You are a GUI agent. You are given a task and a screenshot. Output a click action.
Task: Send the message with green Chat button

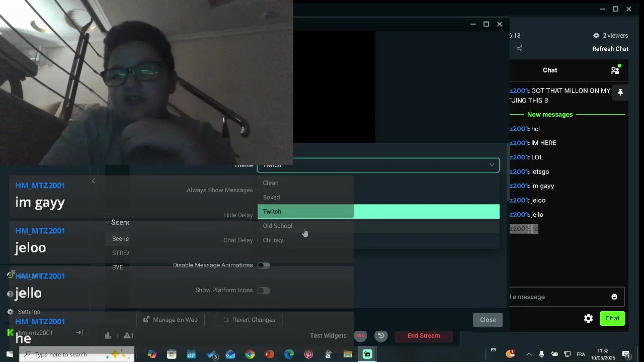click(x=612, y=318)
